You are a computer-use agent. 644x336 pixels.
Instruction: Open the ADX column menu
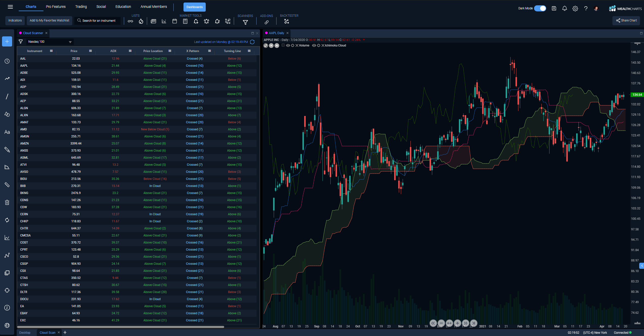coord(130,51)
